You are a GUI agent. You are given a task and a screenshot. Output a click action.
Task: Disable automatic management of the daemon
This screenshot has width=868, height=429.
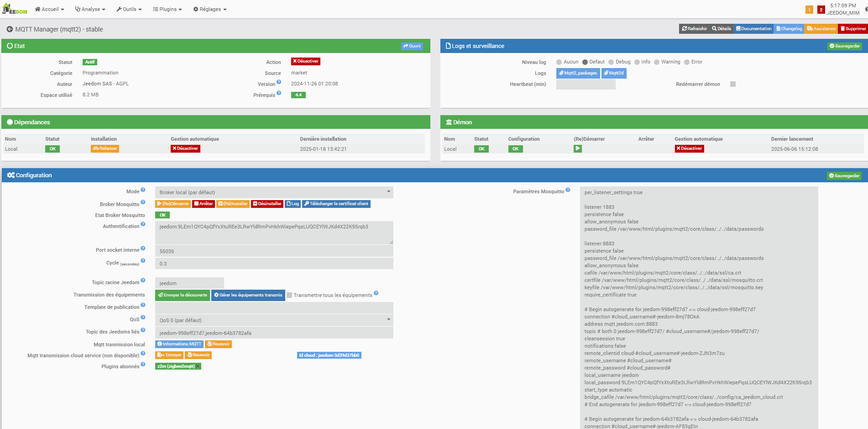tap(689, 148)
